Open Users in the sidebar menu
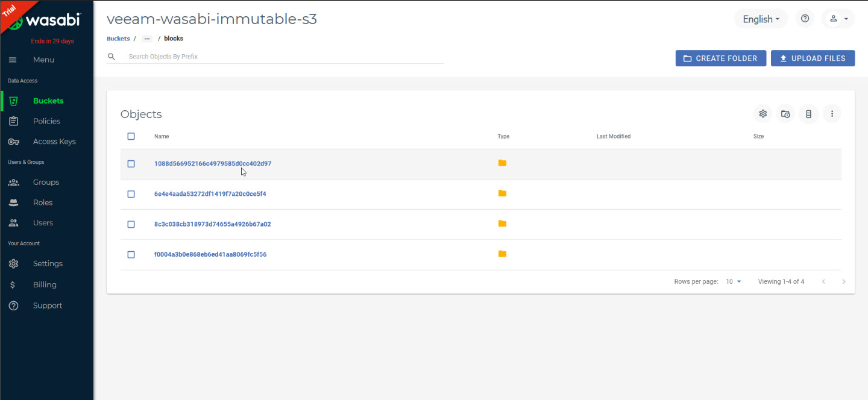 point(43,223)
